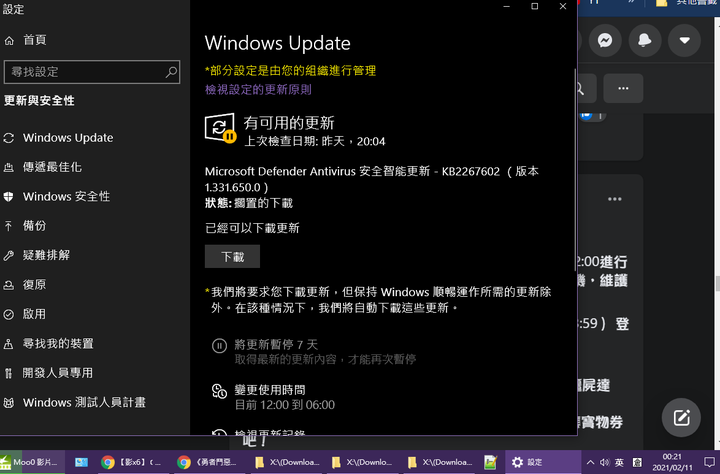Click 狀態: 擱置的下載 status text
This screenshot has width=720, height=474.
249,203
